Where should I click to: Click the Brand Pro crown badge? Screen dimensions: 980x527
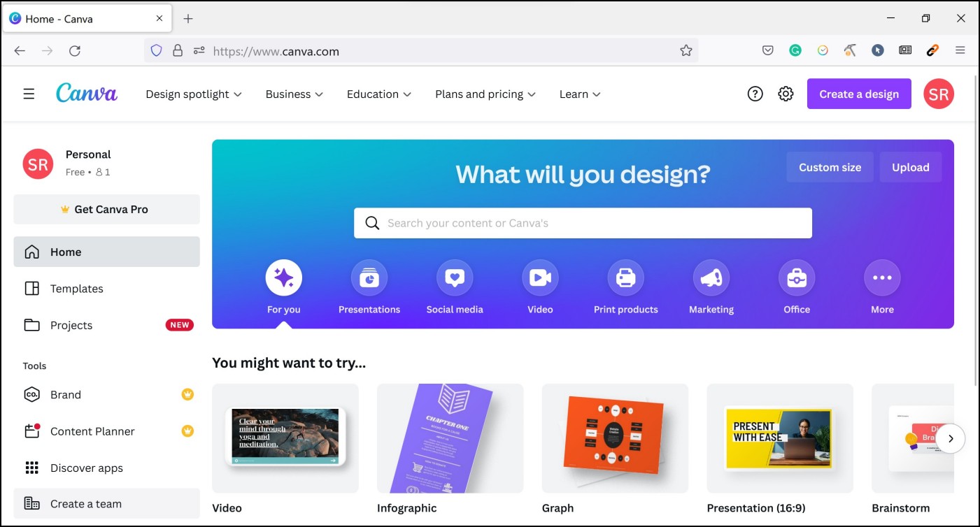click(x=187, y=394)
